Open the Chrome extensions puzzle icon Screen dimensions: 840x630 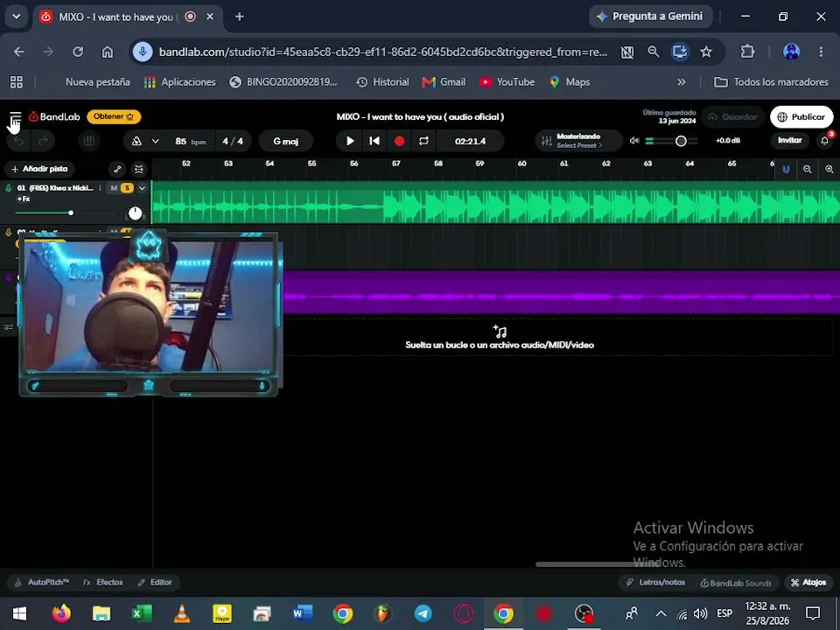(x=747, y=52)
